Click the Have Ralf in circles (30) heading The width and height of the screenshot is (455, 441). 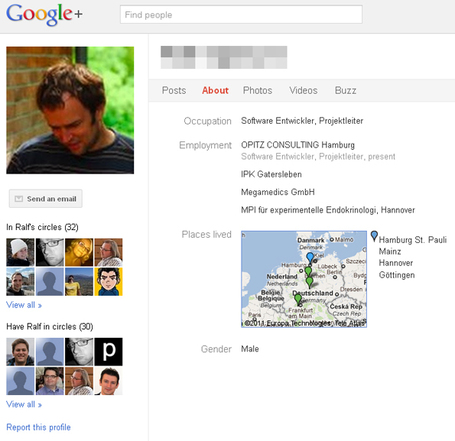(50, 327)
